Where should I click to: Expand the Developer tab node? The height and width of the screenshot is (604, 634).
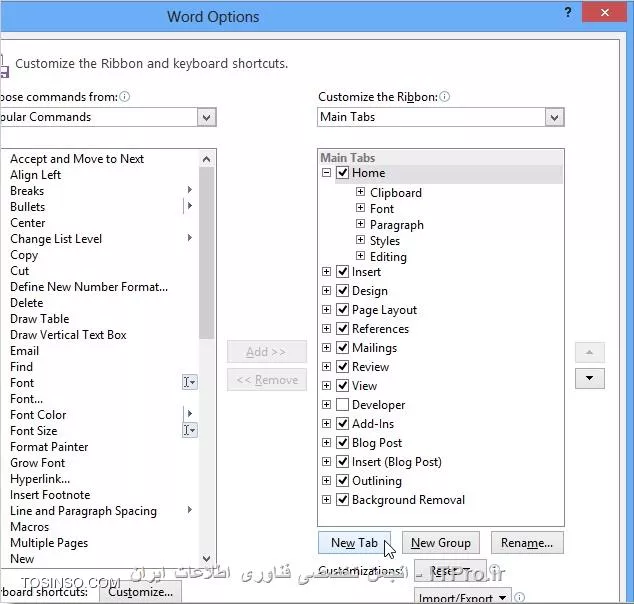pyautogui.click(x=326, y=404)
